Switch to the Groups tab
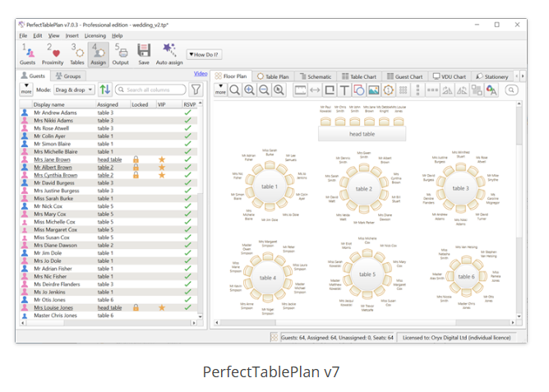The width and height of the screenshot is (549, 392). tap(68, 76)
